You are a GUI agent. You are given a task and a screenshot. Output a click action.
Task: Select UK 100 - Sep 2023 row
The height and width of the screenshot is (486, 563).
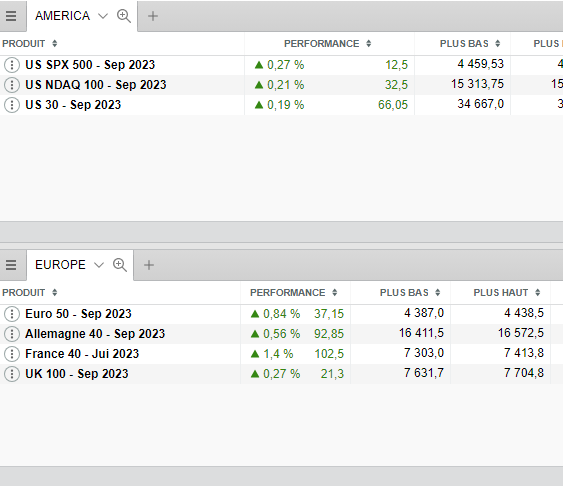pos(282,374)
